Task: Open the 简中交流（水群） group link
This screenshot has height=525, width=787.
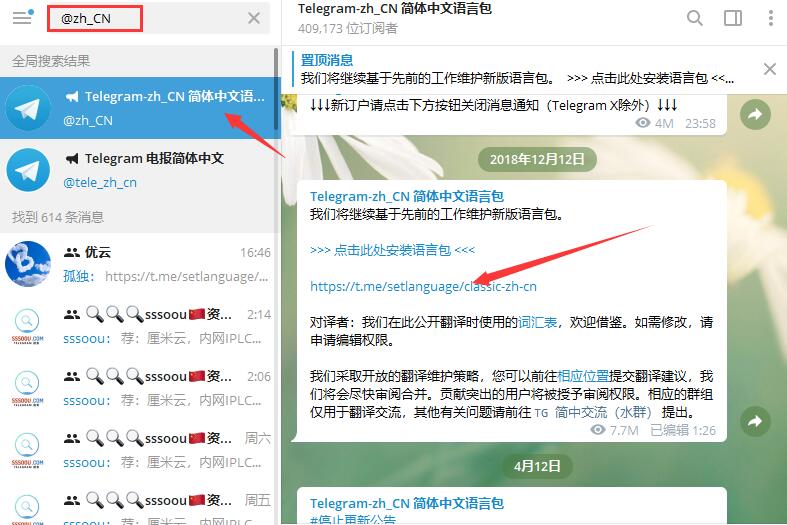Action: pos(593,412)
